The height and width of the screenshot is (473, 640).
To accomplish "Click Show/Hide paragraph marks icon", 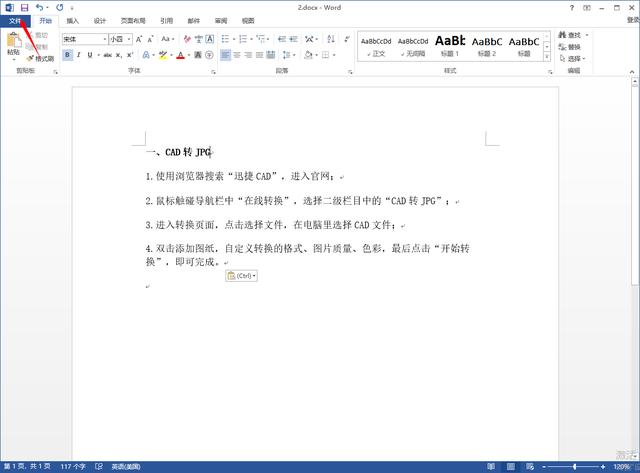I will tap(347, 39).
